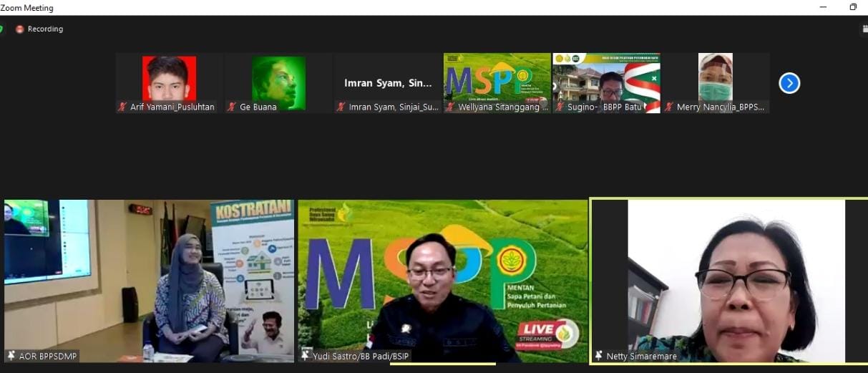Toggle pin on Yudi Sastro/BB Padi/BSIP video
The image size is (868, 373).
[306, 356]
